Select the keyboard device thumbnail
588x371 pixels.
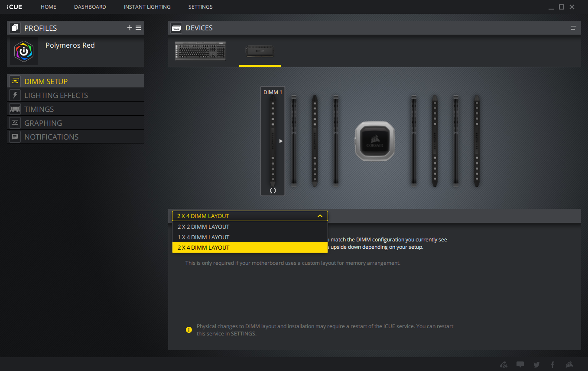pos(201,51)
